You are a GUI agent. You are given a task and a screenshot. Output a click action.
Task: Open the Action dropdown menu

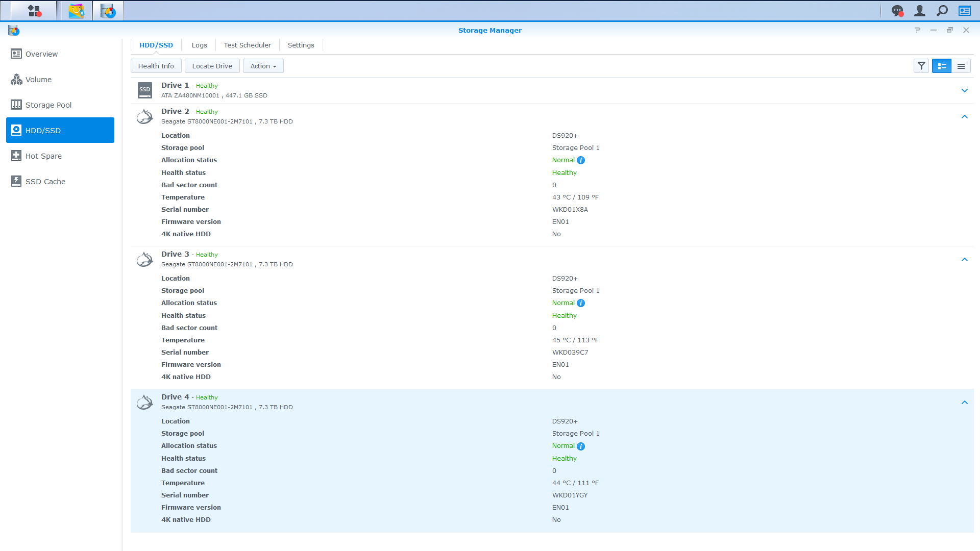pyautogui.click(x=263, y=66)
